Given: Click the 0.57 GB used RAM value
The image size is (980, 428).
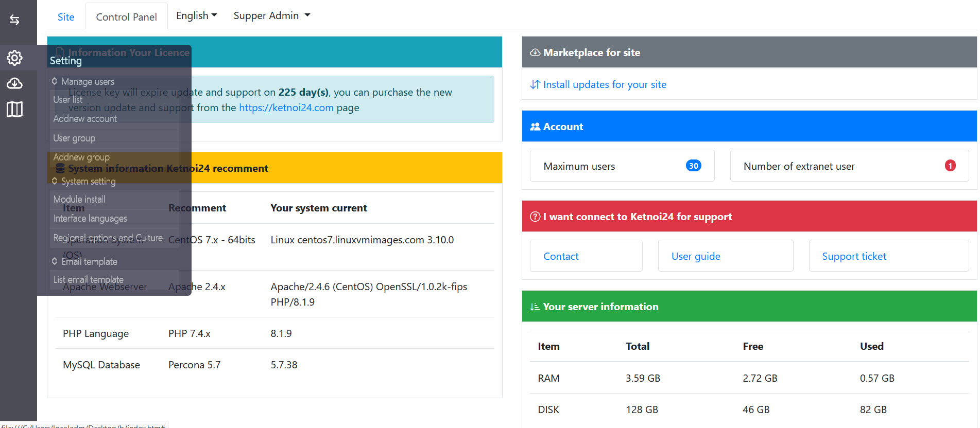Looking at the screenshot, I should (x=877, y=378).
